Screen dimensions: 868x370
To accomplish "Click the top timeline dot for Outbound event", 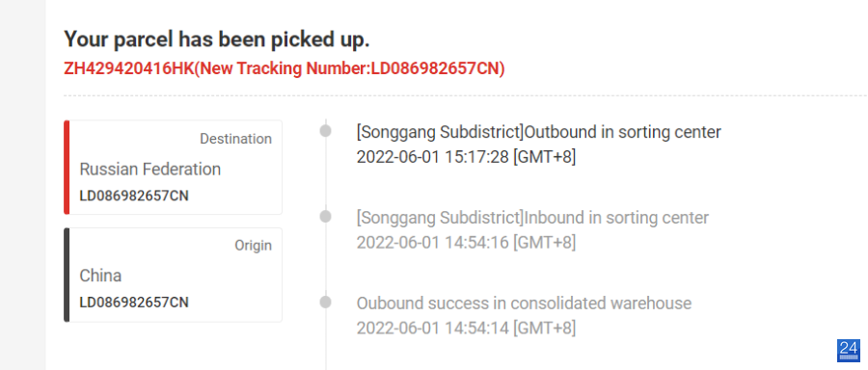I will [326, 131].
